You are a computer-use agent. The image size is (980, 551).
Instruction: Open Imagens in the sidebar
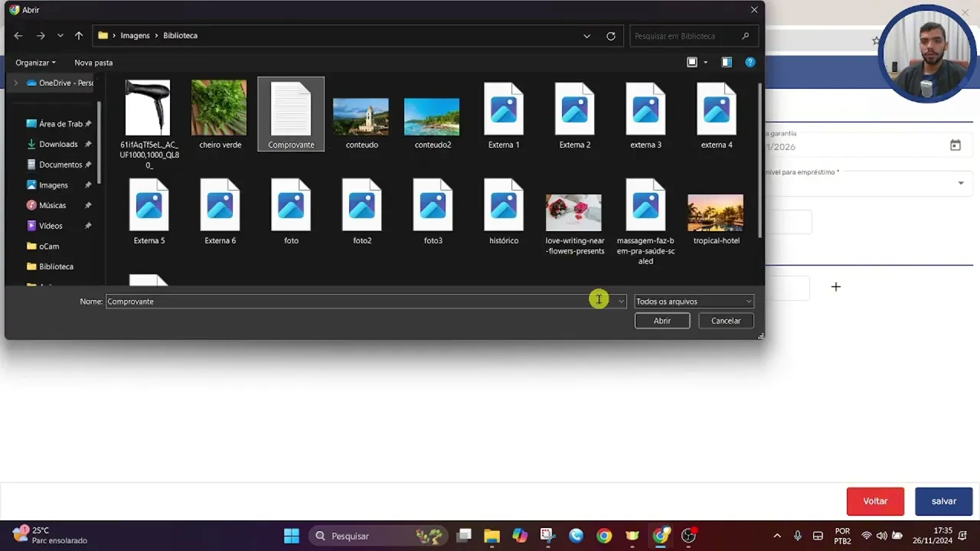pyautogui.click(x=58, y=185)
